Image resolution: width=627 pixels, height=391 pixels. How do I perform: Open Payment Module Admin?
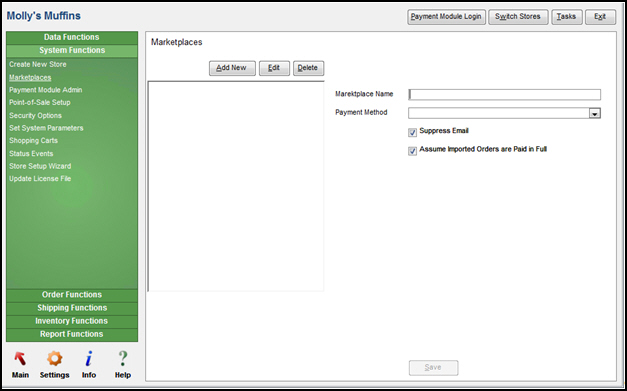[46, 90]
